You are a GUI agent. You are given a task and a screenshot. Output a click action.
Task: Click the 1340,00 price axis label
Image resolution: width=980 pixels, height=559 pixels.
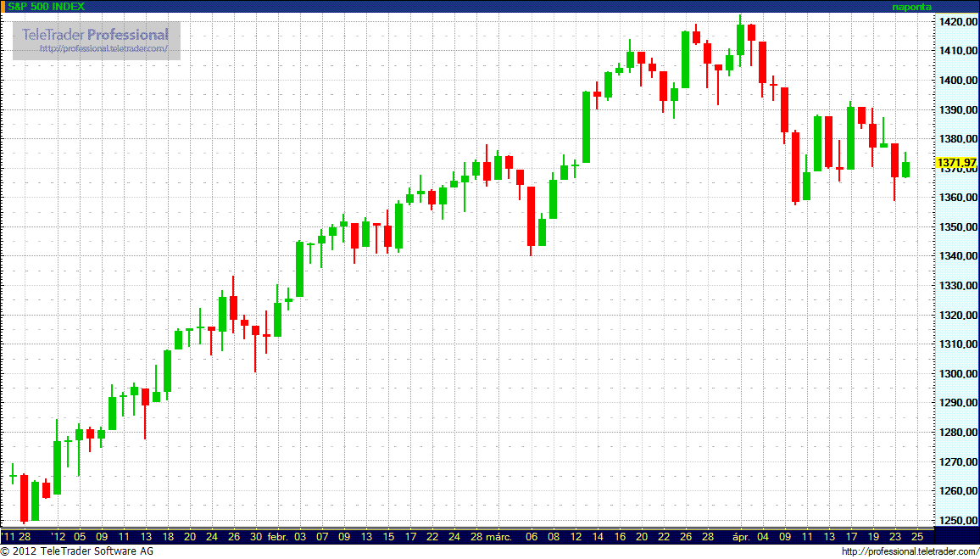958,256
